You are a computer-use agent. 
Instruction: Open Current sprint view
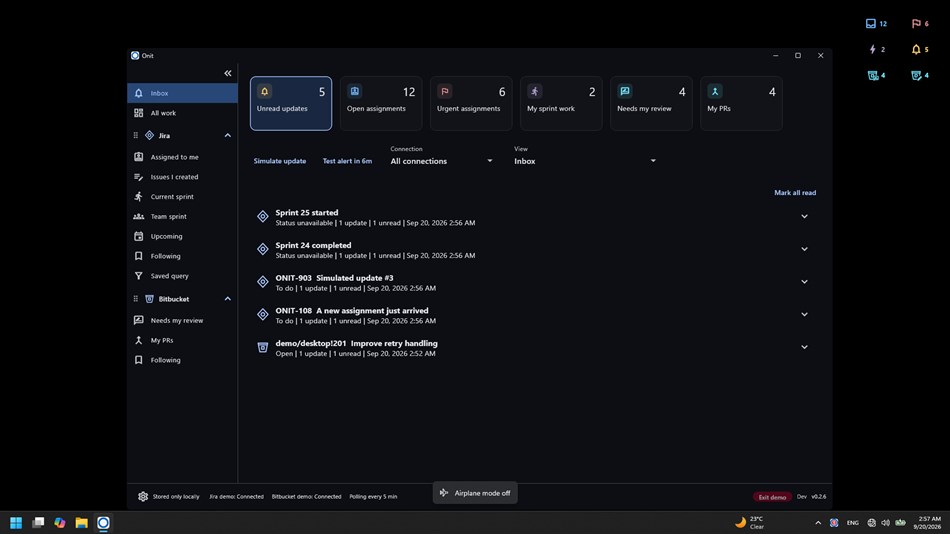[x=182, y=197]
